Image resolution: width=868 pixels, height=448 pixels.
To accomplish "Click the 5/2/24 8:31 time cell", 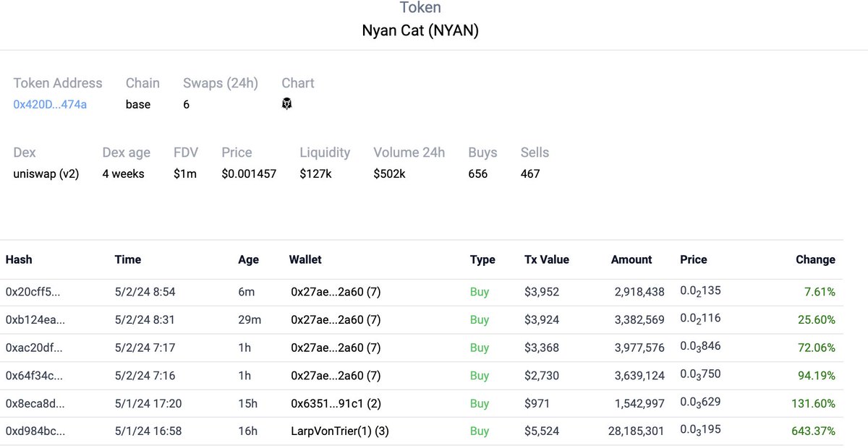I will pos(145,319).
